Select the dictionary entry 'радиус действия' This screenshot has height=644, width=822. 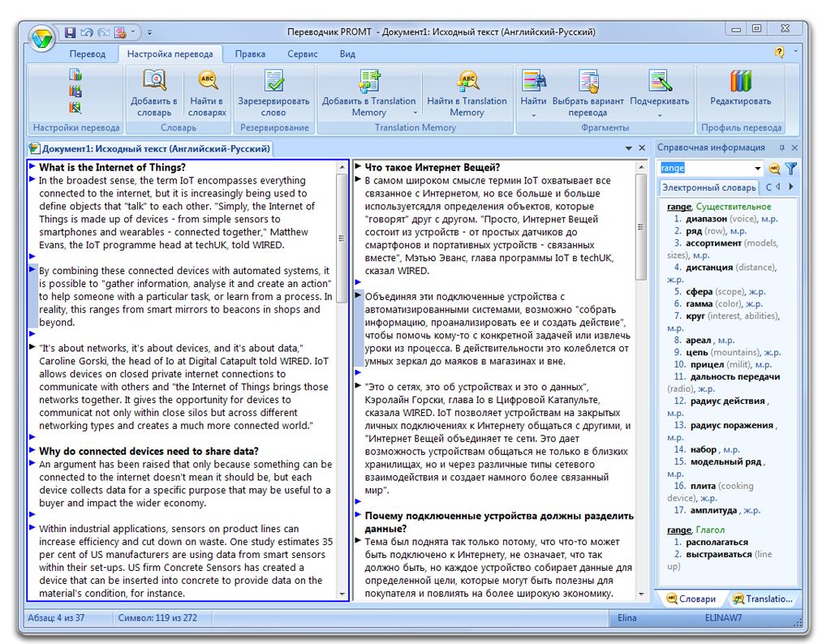727,401
